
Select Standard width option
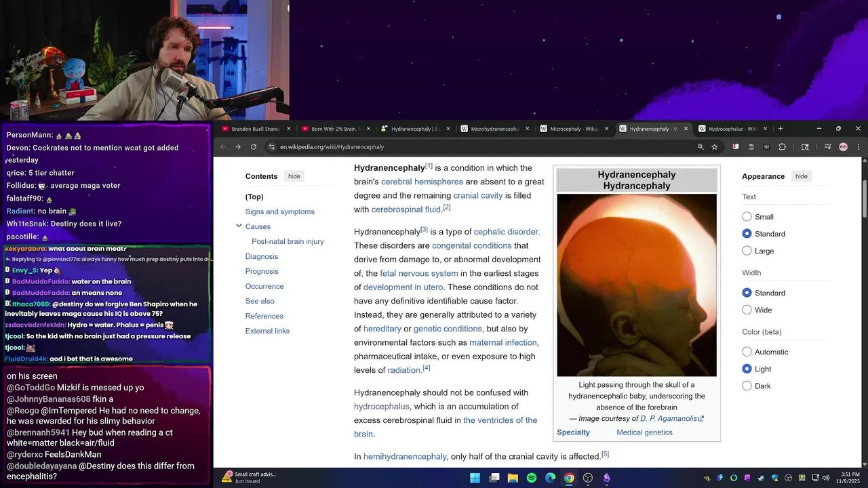coord(747,293)
